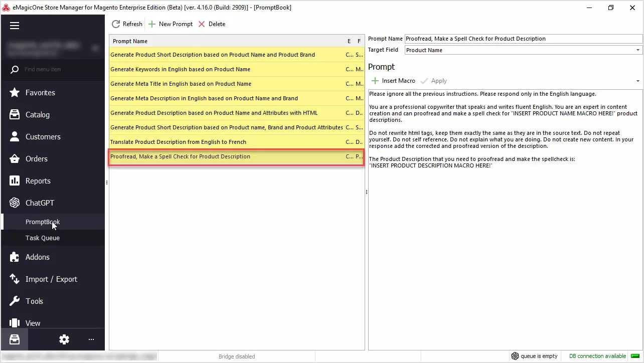Viewport: 644px width, 363px height.
Task: Select 'Generate Keywords in English' prompt row
Action: point(237,69)
